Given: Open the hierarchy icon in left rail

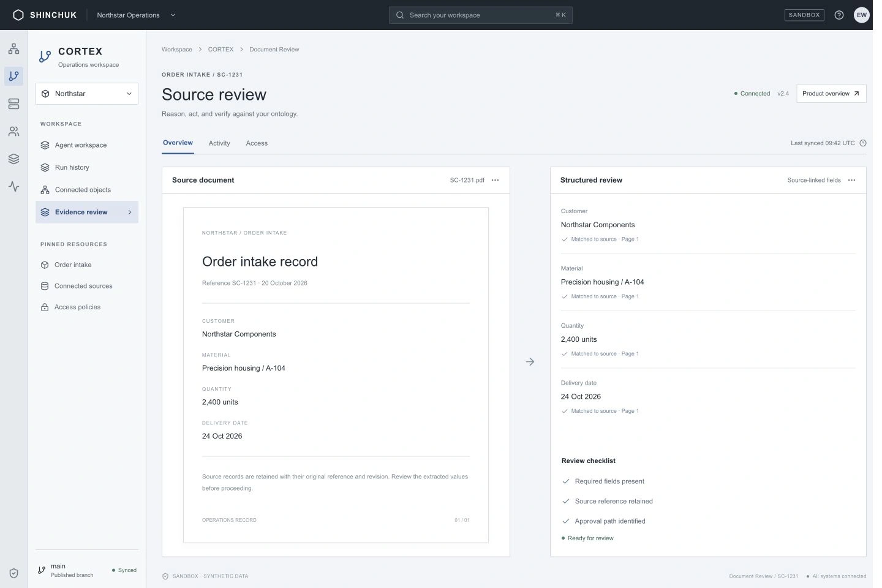Looking at the screenshot, I should (x=13, y=49).
